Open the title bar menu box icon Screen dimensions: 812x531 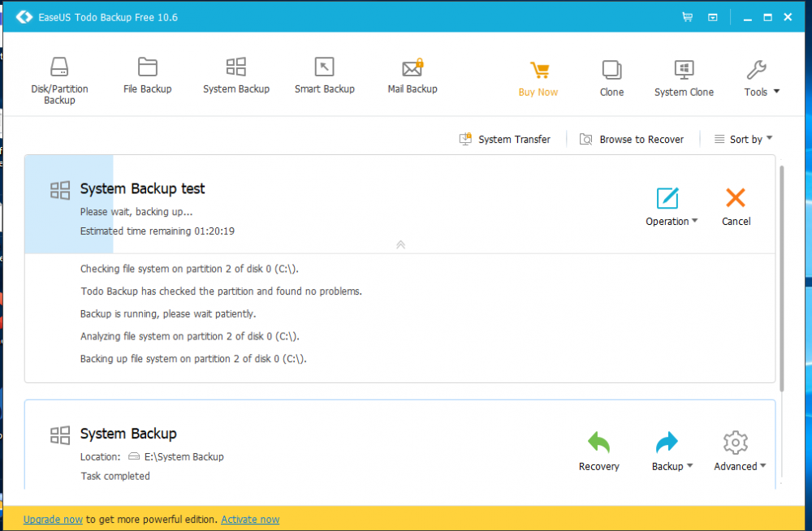[x=713, y=17]
